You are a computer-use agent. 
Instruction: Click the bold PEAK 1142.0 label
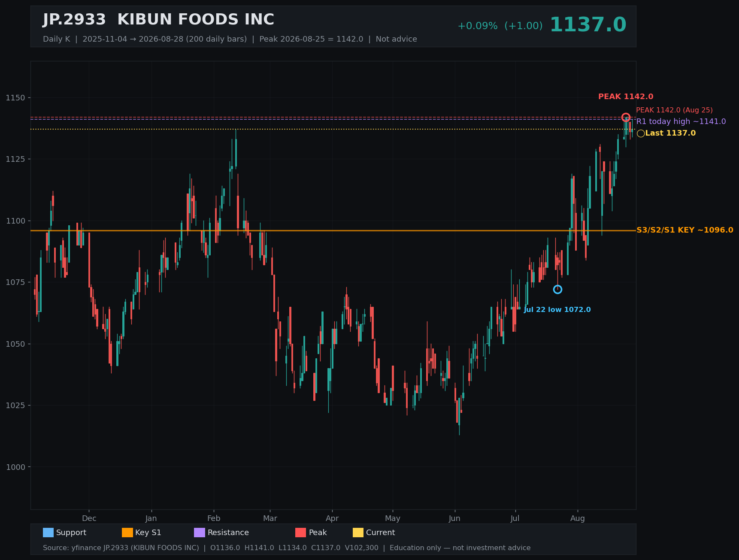626,97
